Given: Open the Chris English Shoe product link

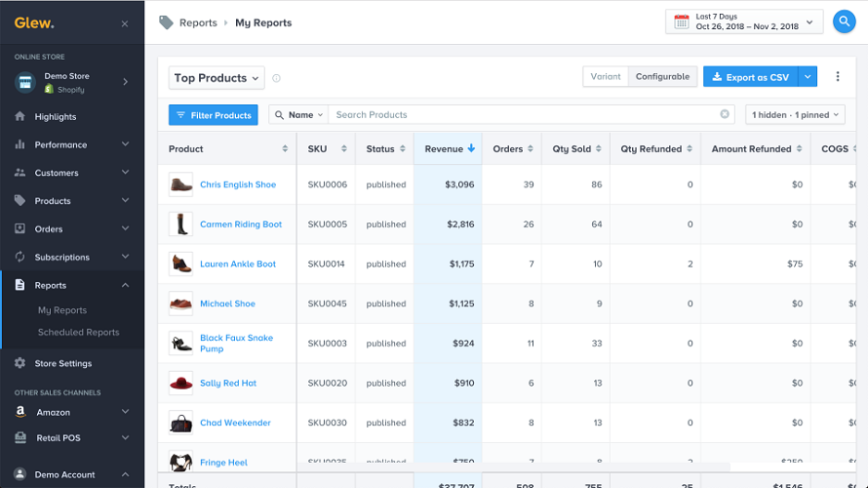Looking at the screenshot, I should point(238,184).
